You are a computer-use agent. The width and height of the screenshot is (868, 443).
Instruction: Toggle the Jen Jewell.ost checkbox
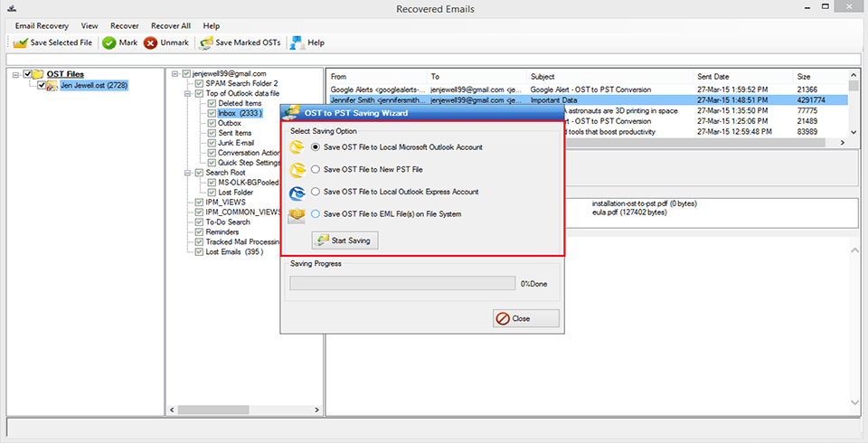click(42, 85)
